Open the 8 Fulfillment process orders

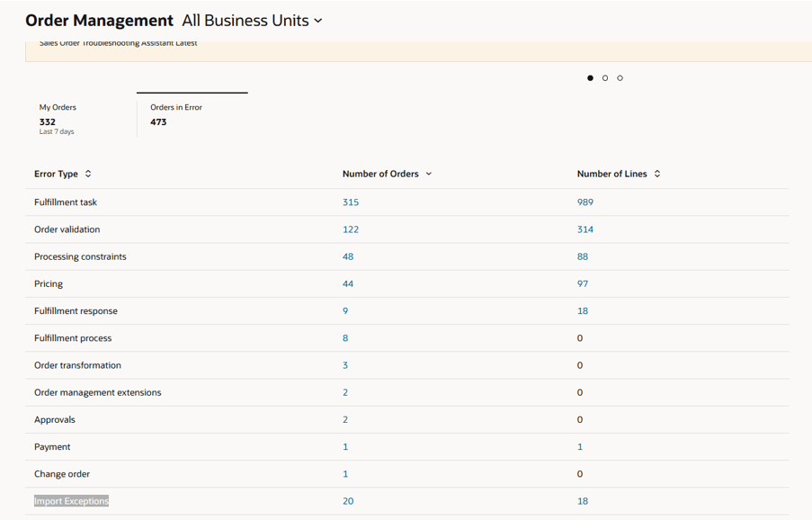click(x=345, y=338)
